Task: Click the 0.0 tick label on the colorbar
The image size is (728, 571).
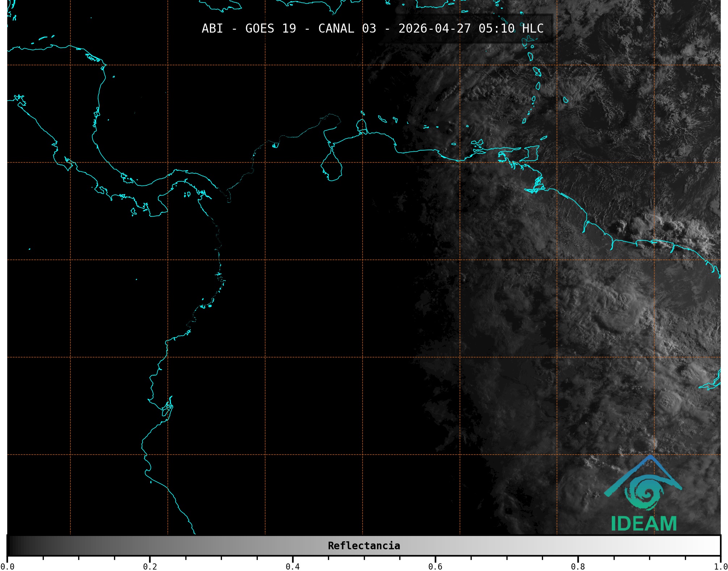Action: (7, 566)
